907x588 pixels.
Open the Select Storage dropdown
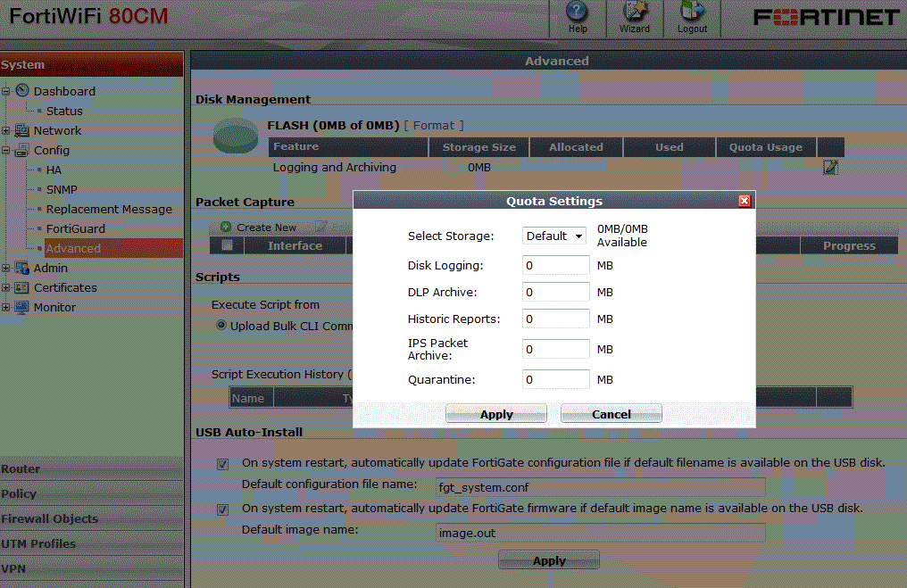point(553,236)
